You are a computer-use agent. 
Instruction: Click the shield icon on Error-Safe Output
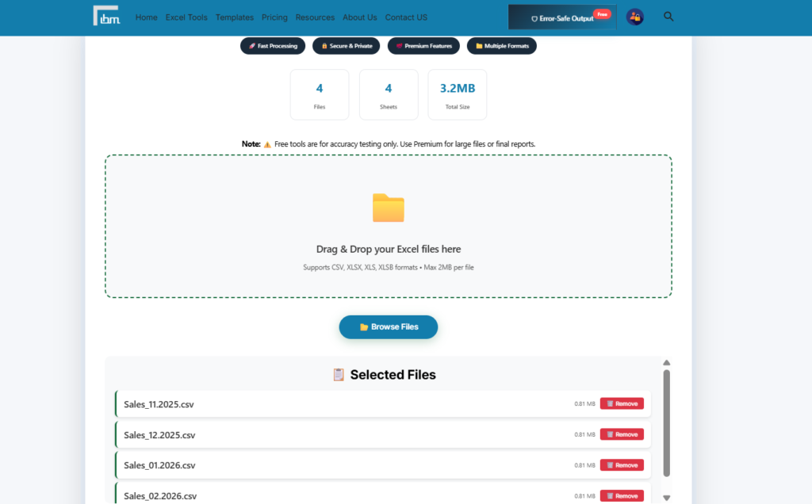click(x=534, y=18)
